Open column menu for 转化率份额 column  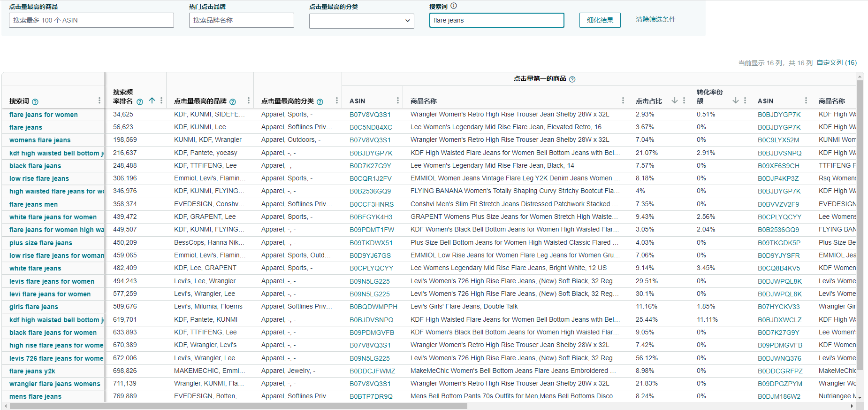[x=745, y=101]
